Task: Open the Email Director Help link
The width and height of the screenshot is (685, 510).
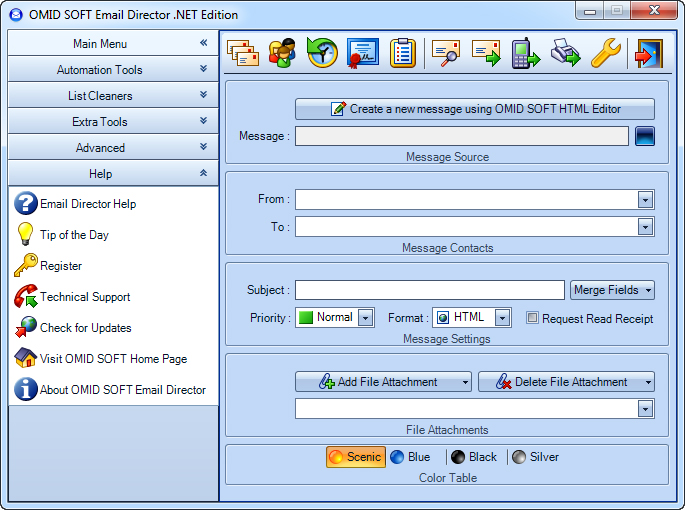Action: (88, 204)
